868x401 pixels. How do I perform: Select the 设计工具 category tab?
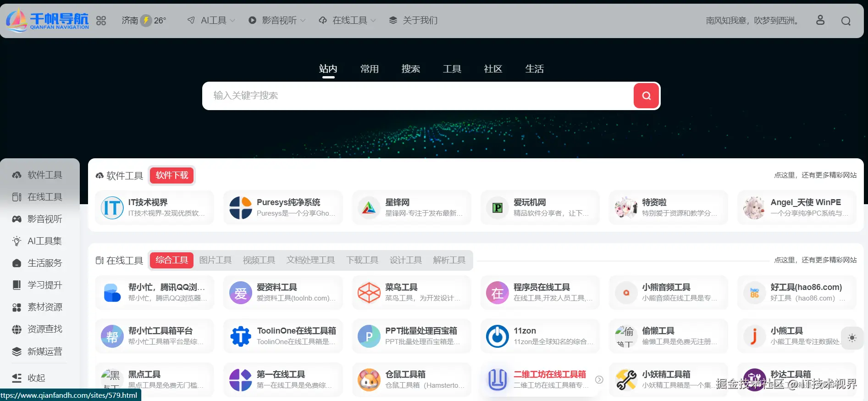coord(406,260)
